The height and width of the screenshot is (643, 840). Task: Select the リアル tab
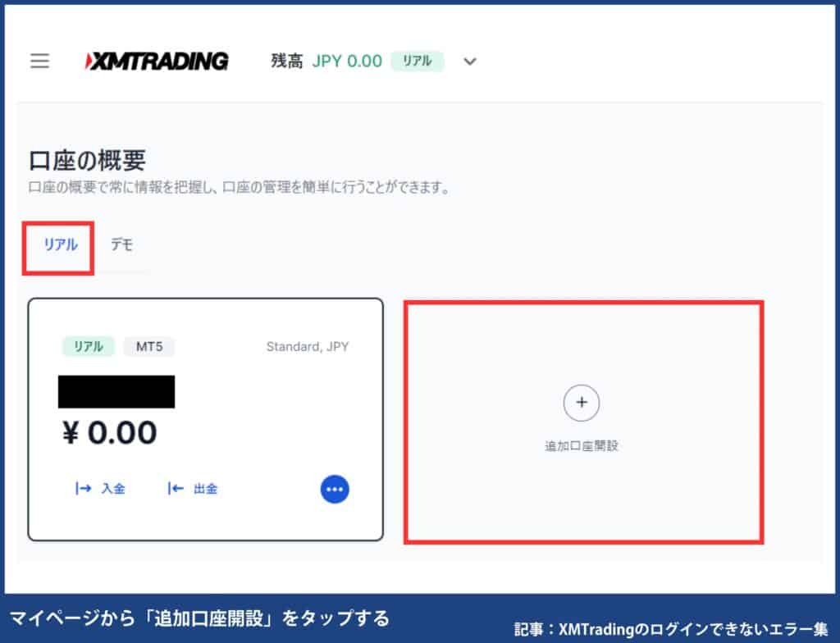[61, 245]
